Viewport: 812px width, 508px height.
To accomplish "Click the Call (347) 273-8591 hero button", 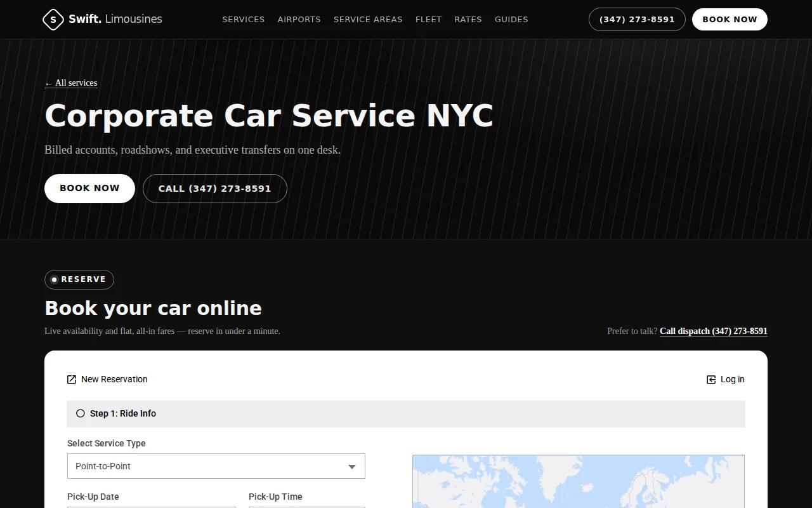I will click(215, 189).
